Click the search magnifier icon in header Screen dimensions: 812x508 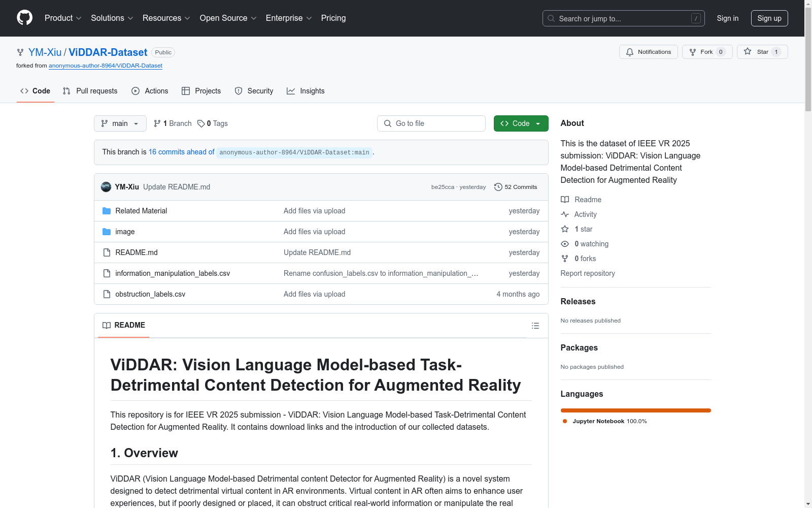tap(551, 18)
